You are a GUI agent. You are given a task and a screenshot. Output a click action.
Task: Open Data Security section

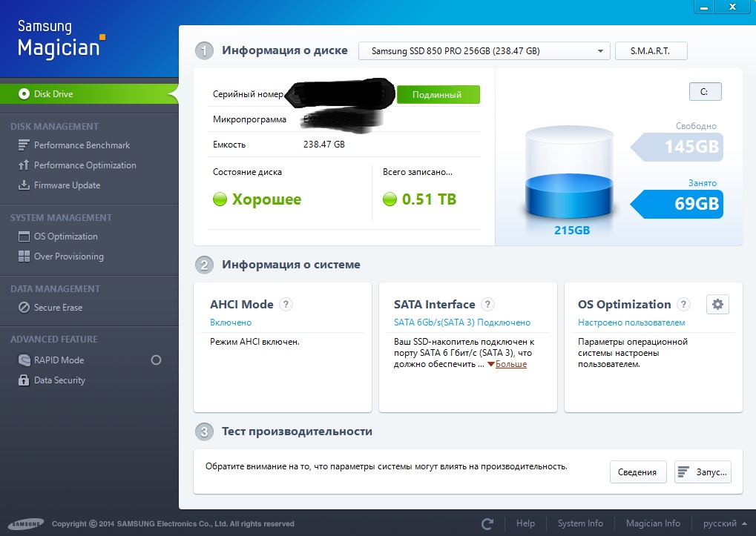[x=59, y=380]
